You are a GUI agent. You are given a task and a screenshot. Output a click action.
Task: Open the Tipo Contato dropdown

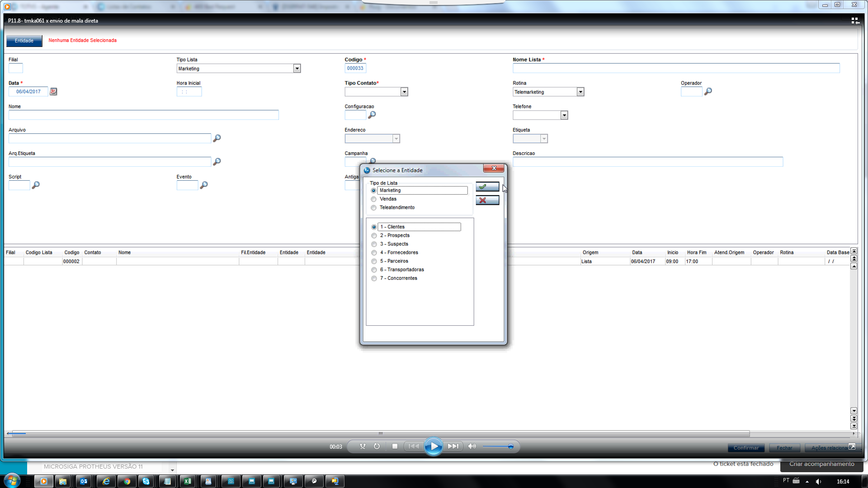coord(404,92)
